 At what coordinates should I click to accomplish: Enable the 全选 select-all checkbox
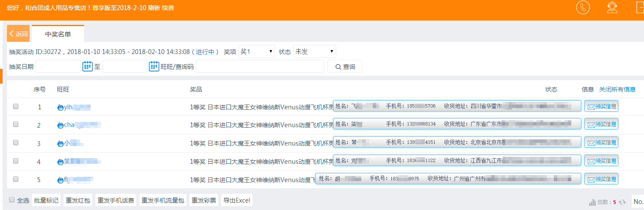[x=12, y=200]
